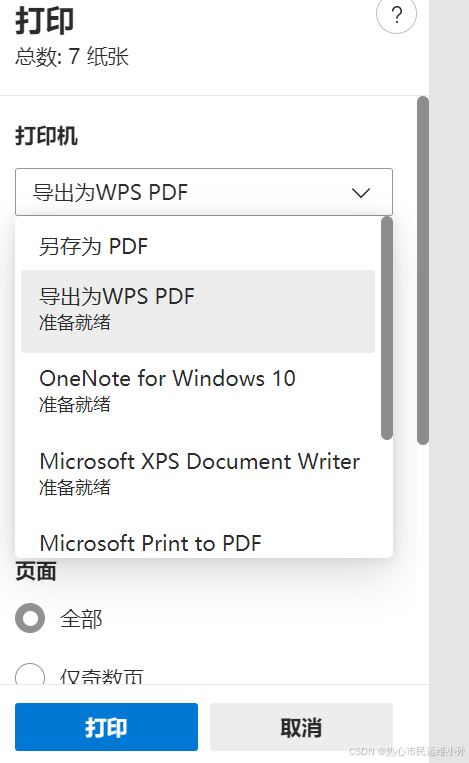Click the 全部 radio label text
Viewport: 469px width, 763px height.
pyautogui.click(x=81, y=619)
